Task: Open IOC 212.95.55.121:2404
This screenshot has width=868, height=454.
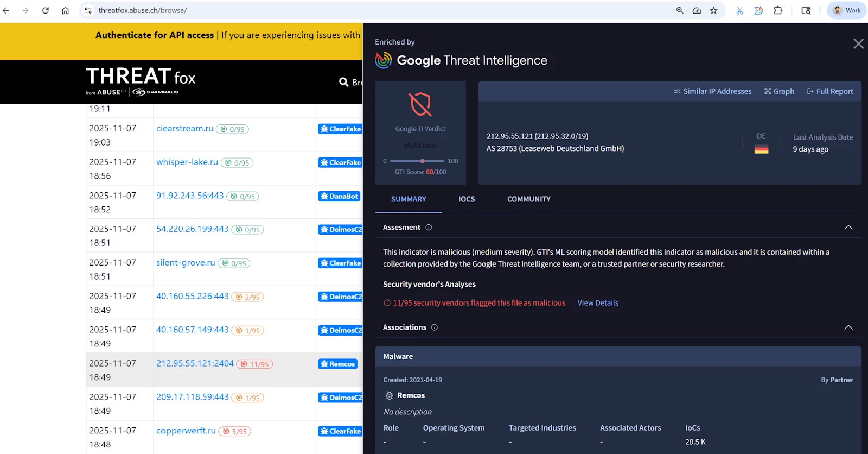Action: click(x=195, y=363)
